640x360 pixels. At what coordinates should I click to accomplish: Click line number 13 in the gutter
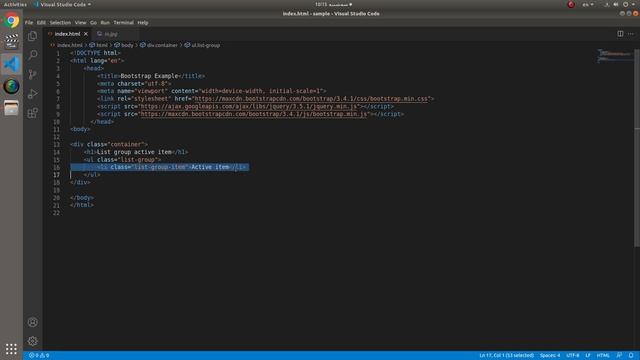pos(56,144)
